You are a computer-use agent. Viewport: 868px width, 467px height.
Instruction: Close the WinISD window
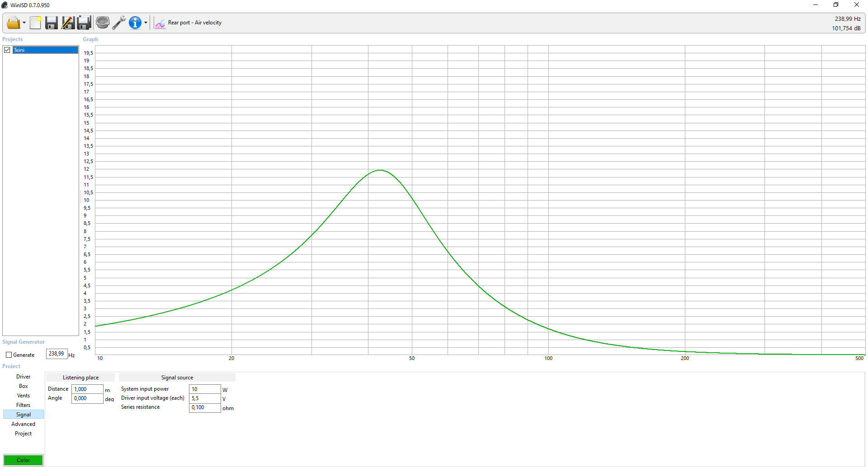857,5
